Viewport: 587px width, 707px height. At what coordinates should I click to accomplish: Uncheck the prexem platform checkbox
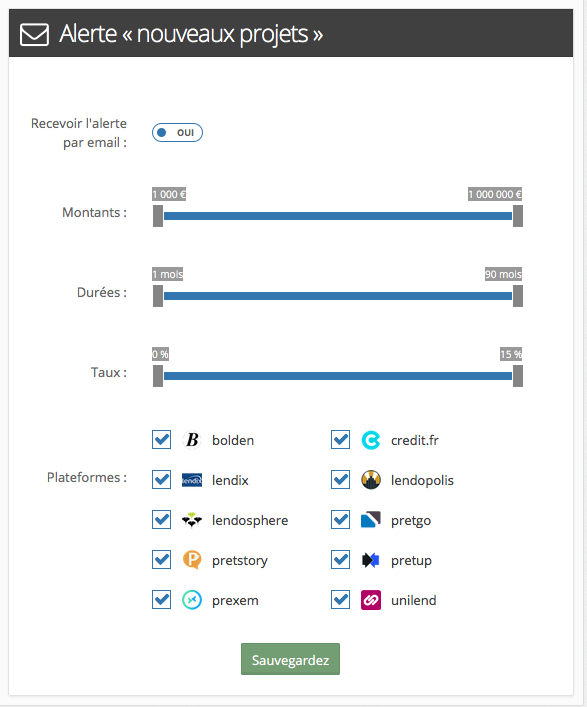click(161, 600)
